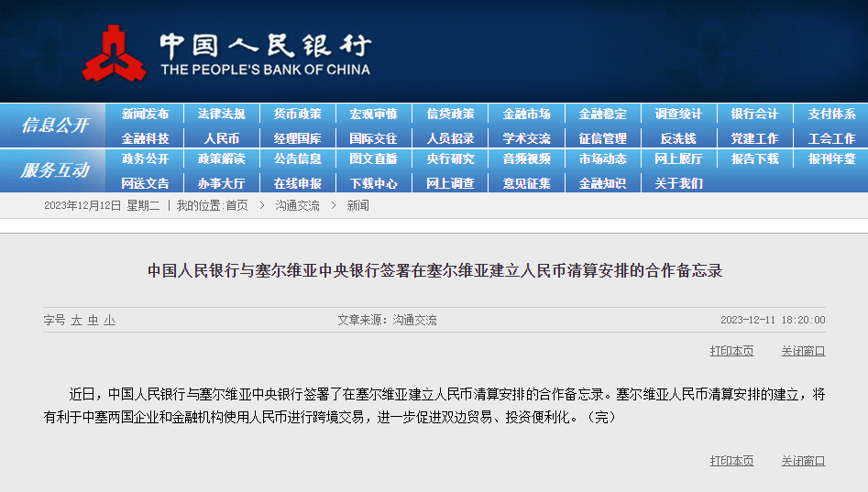Open the 人民币 menu entry
Screen dimensions: 868x492
tap(221, 138)
